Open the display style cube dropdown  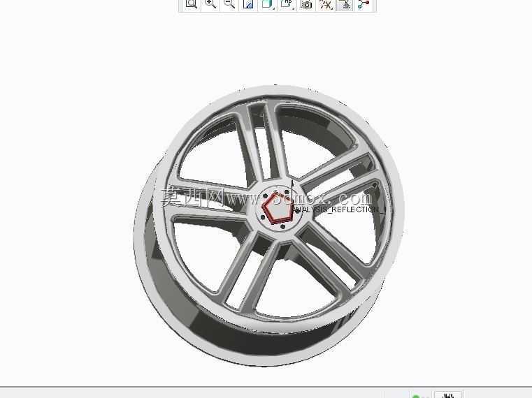tap(268, 4)
